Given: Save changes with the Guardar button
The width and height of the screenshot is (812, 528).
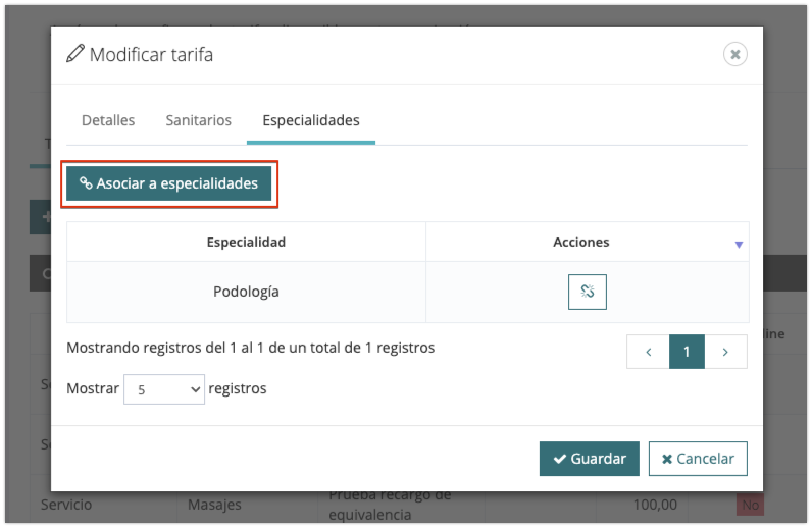Looking at the screenshot, I should pos(589,459).
